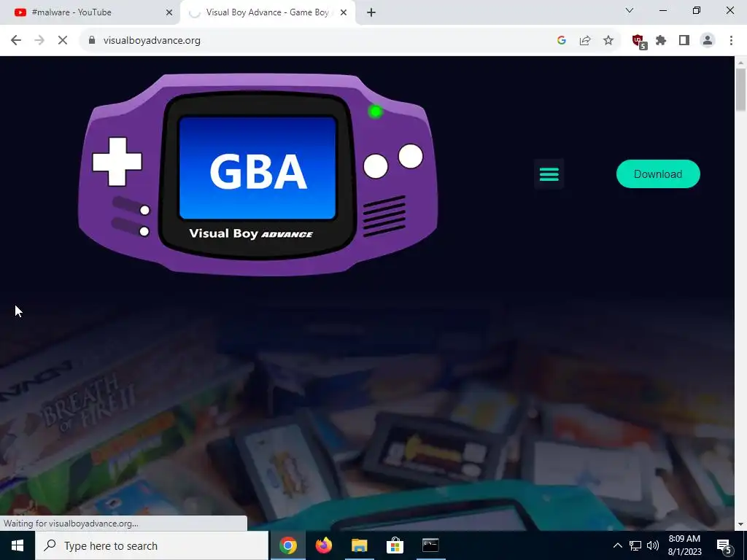The image size is (747, 560).
Task: Click the green Download button
Action: (x=658, y=174)
